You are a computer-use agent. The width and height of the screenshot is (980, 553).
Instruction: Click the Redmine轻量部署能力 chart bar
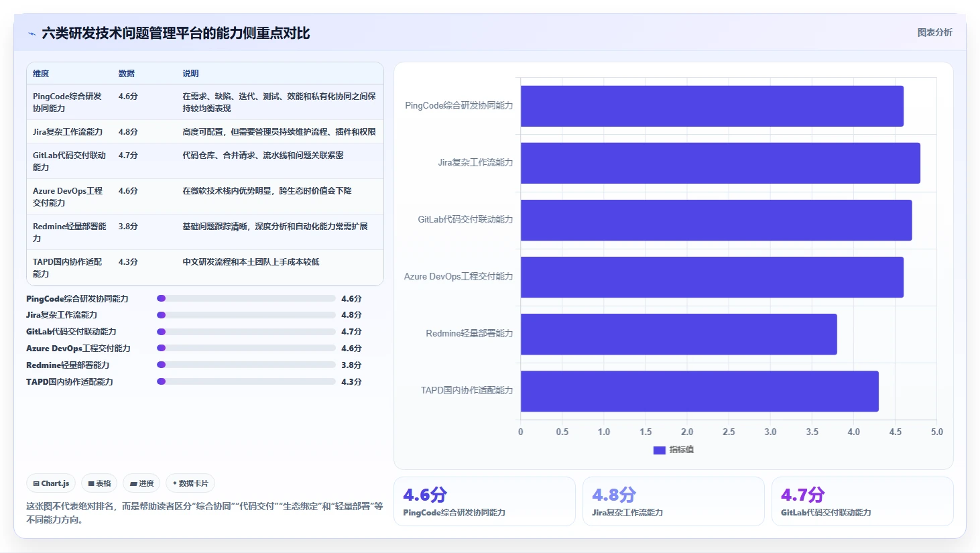pos(679,334)
